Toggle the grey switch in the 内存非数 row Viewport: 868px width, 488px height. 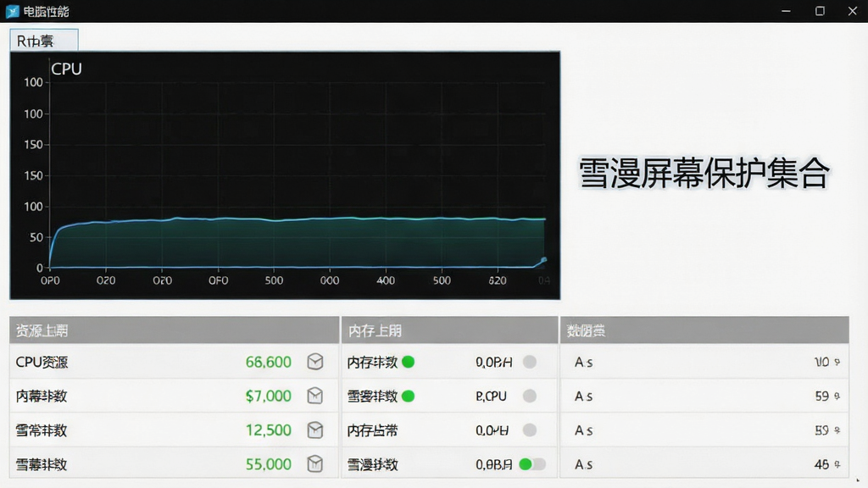(530, 362)
